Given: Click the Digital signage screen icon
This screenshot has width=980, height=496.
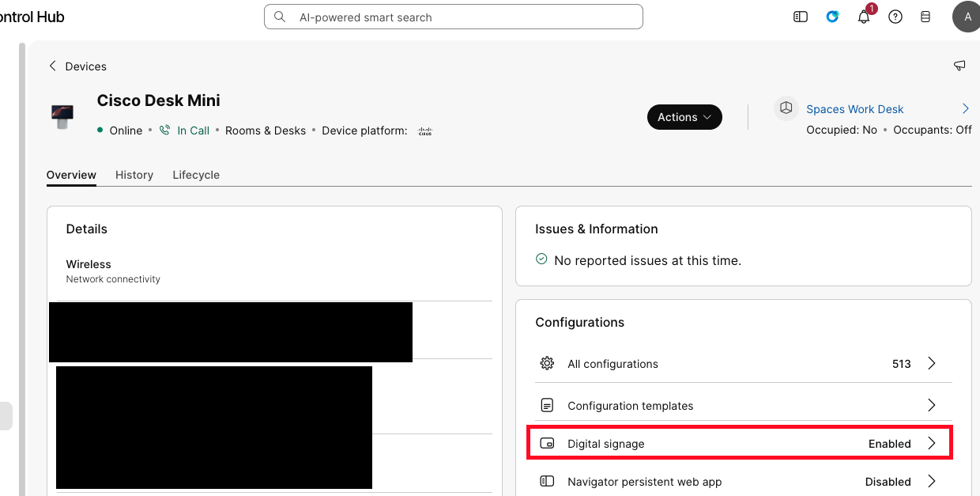Looking at the screenshot, I should click(x=547, y=444).
